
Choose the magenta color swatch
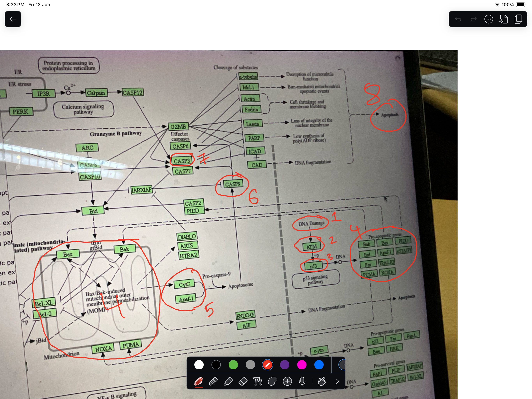302,365
